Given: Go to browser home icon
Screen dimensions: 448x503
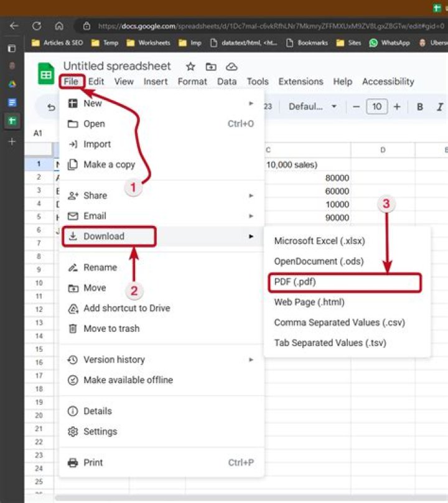Looking at the screenshot, I should click(x=59, y=26).
